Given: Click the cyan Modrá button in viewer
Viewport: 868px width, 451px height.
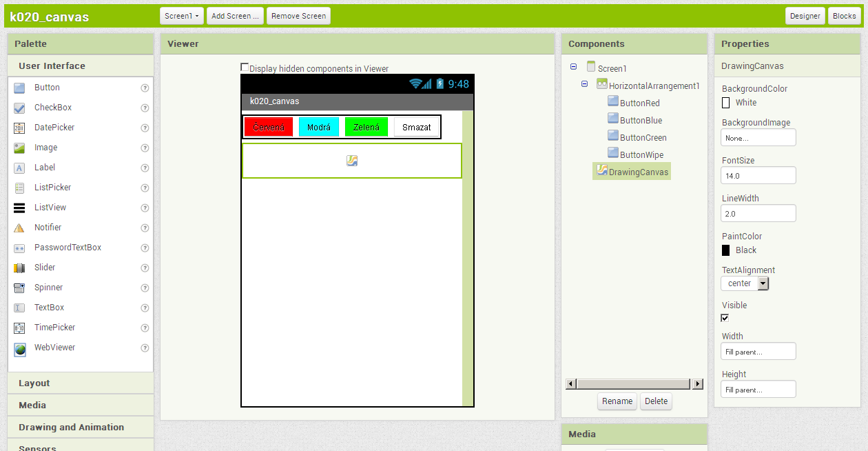Looking at the screenshot, I should click(x=319, y=127).
